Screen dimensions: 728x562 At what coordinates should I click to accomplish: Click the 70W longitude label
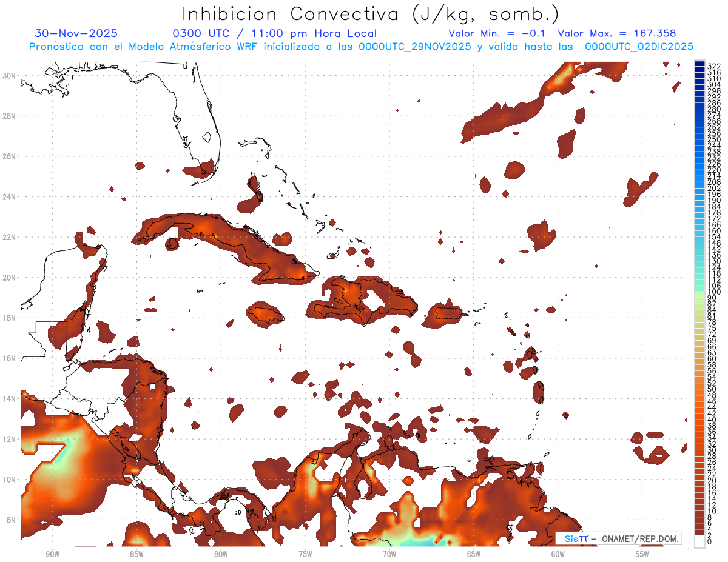click(389, 554)
